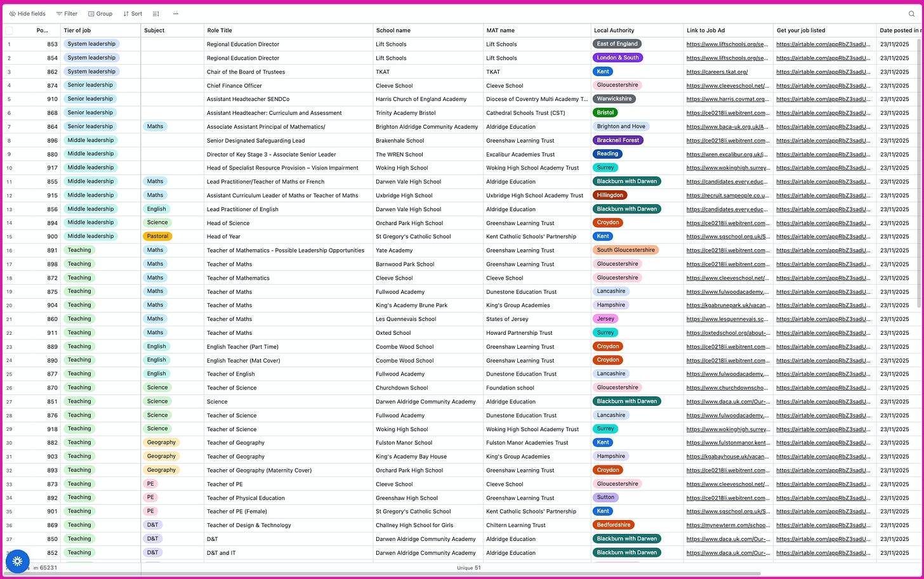Select Teacher of PE (Female) cell
924x579 pixels.
pos(288,511)
